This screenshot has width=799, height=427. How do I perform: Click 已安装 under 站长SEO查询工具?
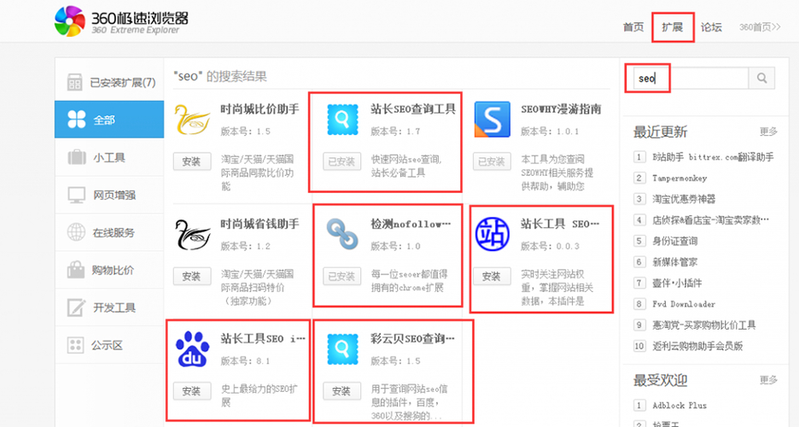coord(342,162)
